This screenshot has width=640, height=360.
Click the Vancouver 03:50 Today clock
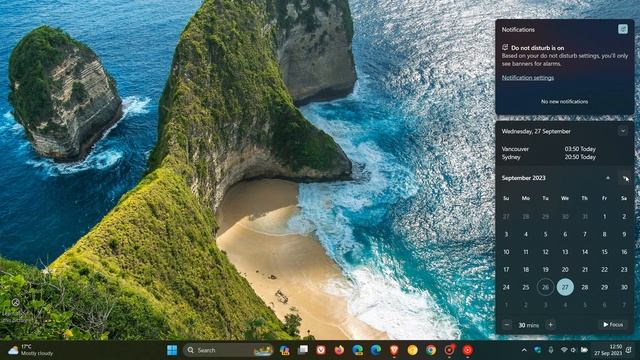pyautogui.click(x=549, y=149)
